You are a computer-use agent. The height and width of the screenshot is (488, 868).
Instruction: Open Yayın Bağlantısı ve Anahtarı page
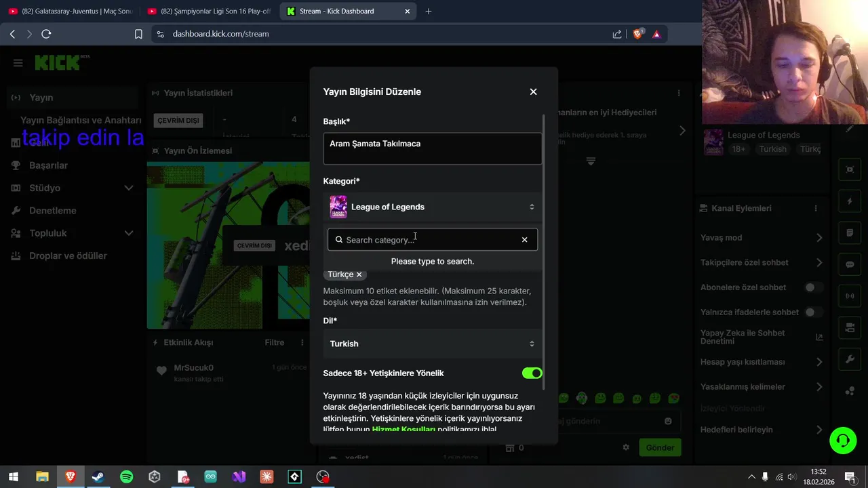tap(81, 120)
